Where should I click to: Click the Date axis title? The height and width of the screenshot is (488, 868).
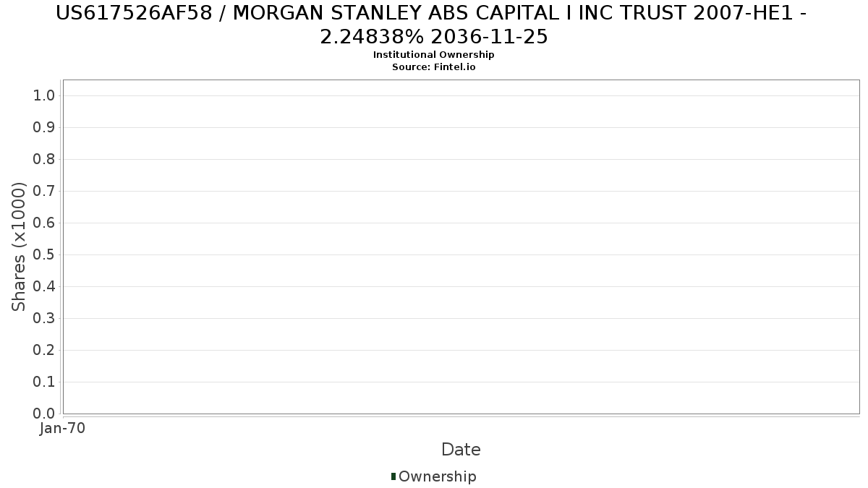(461, 450)
